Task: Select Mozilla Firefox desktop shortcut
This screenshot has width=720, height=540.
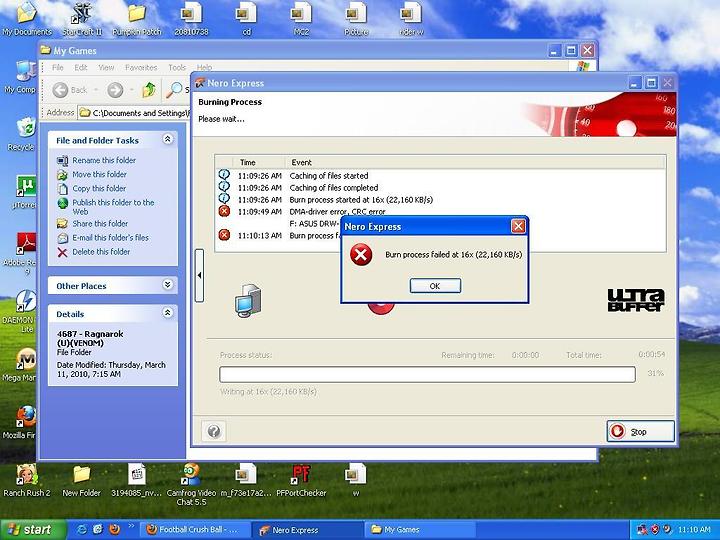Action: 21,422
